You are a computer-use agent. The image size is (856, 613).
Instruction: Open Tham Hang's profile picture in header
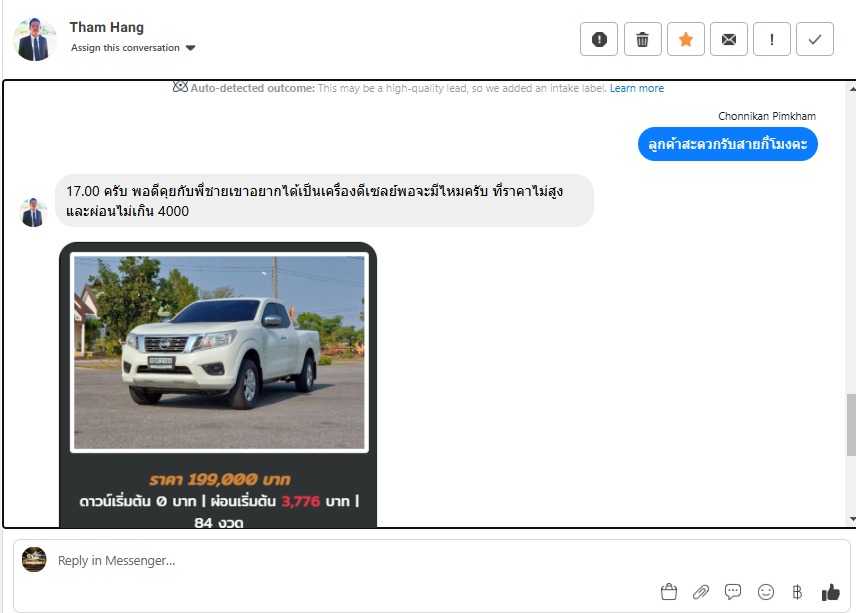tap(34, 39)
